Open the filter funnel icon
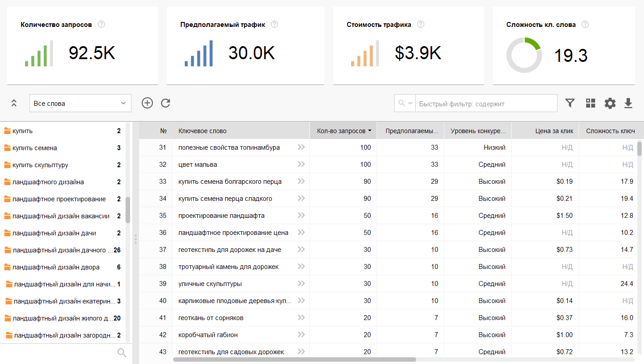 570,103
